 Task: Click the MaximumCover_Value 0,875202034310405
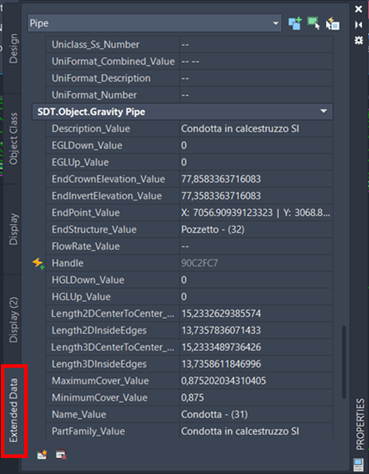click(x=256, y=381)
